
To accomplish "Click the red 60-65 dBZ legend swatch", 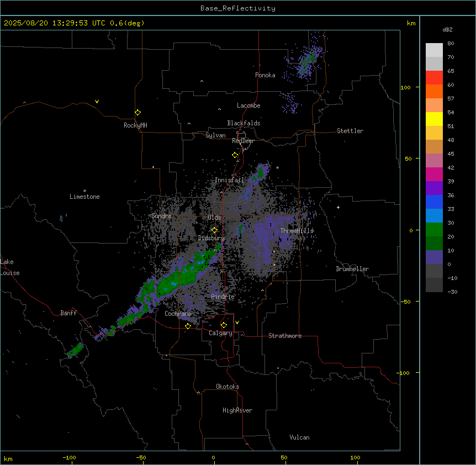I will click(x=434, y=78).
